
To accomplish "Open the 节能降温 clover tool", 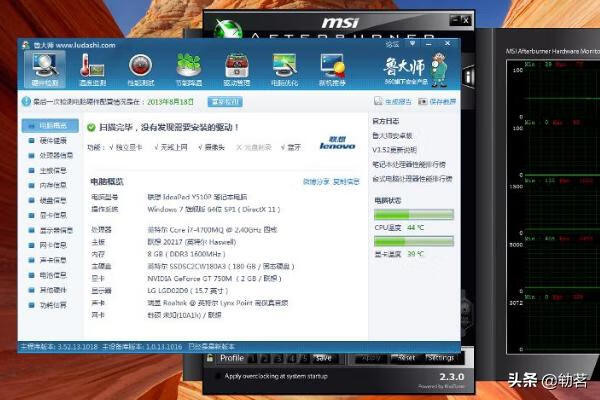I will pos(189,70).
